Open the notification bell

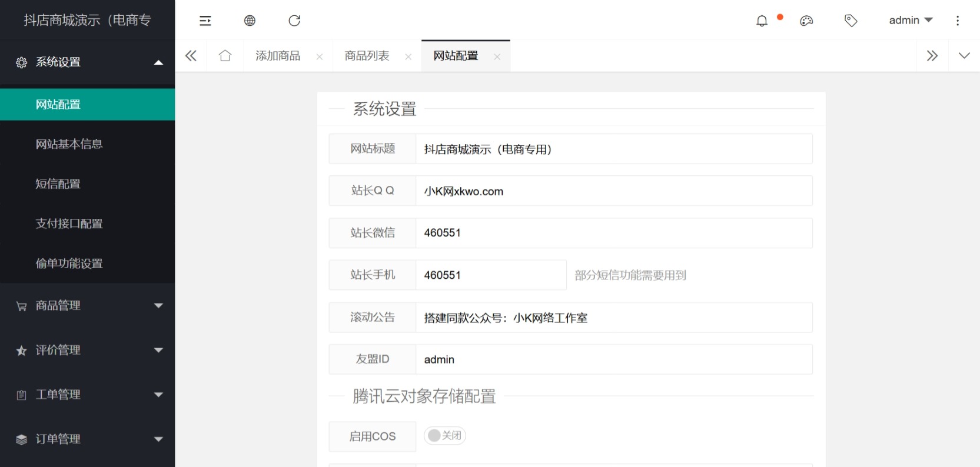click(x=762, y=21)
